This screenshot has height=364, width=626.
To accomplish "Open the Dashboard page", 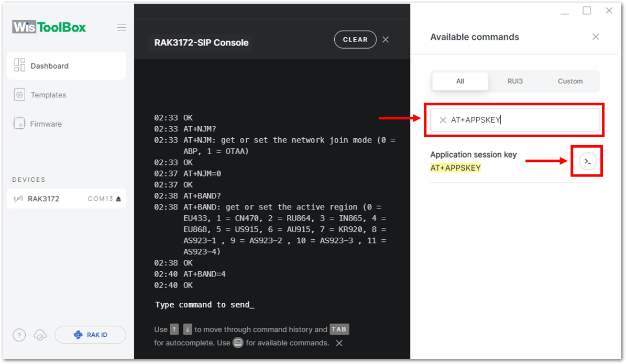I will pos(67,66).
